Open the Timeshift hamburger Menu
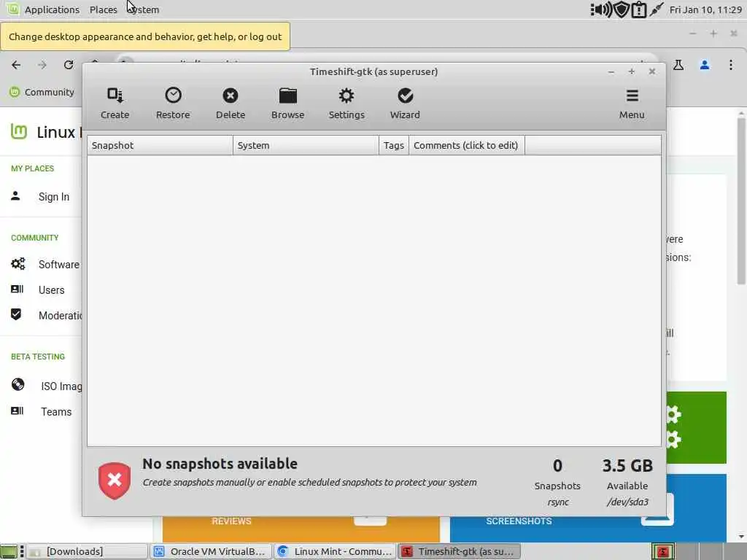Screen dimensions: 747x560 (632, 104)
